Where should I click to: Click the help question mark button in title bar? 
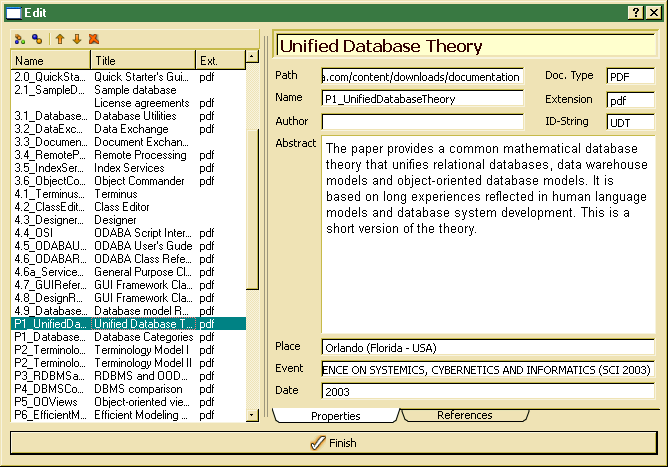636,11
